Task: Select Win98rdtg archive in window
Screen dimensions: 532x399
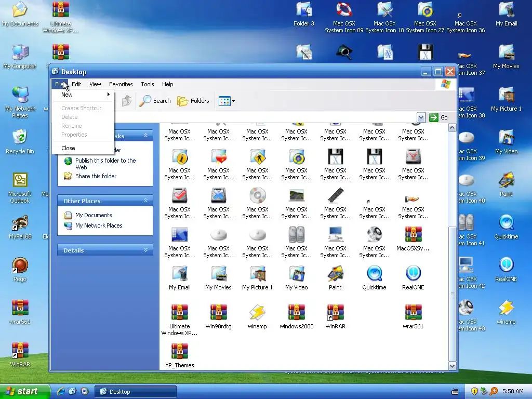Action: (x=218, y=317)
